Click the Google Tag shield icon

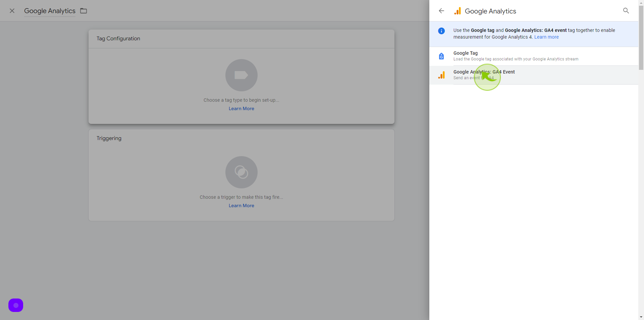[x=441, y=56]
